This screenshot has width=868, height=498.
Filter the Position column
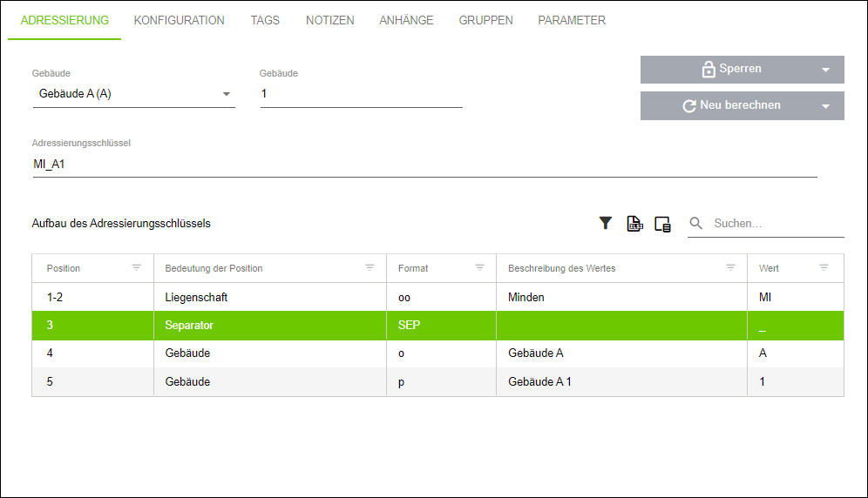pos(136,268)
